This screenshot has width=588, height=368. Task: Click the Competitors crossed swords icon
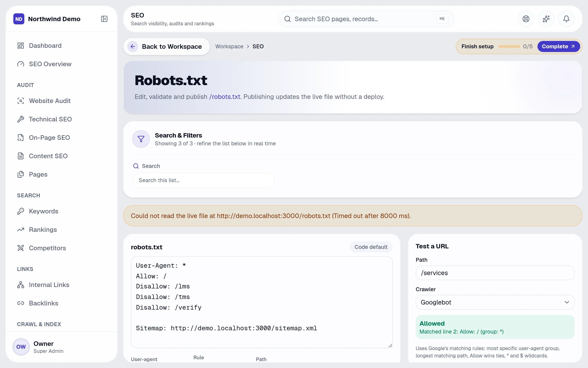click(21, 248)
